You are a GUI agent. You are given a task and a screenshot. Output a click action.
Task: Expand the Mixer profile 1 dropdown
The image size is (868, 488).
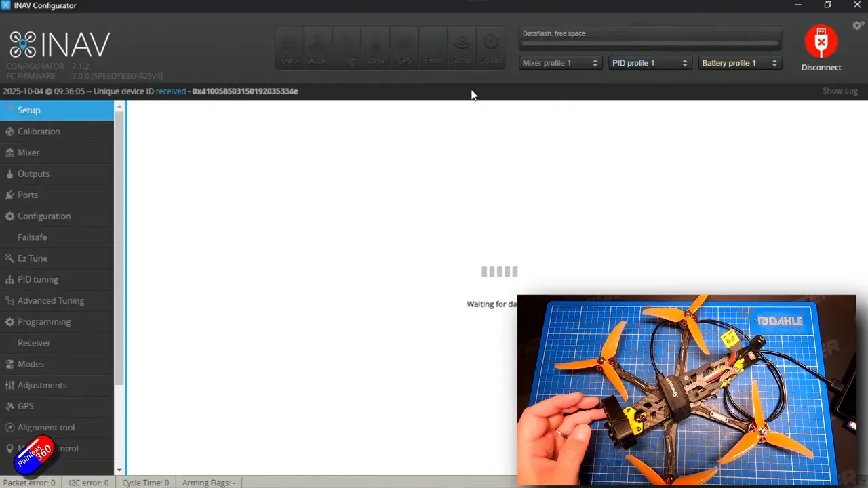click(560, 63)
